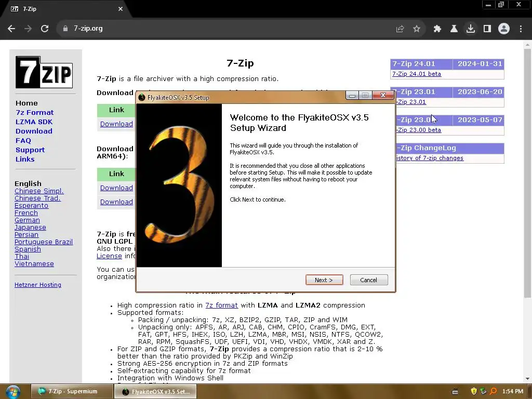Click the orange magnifier tray icon
The width and height of the screenshot is (532, 399).
click(494, 392)
